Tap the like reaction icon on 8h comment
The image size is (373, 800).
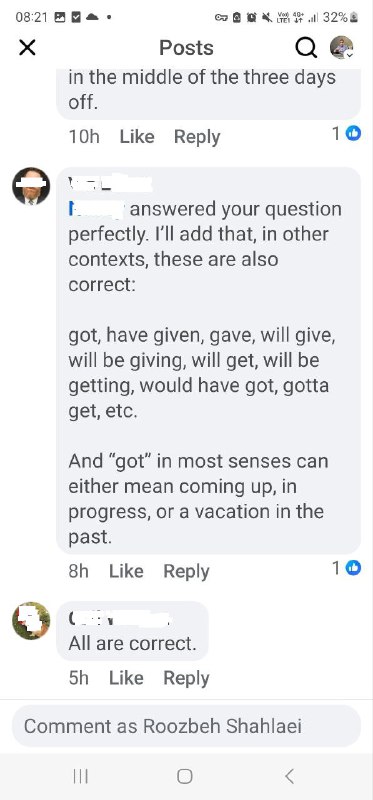[353, 568]
